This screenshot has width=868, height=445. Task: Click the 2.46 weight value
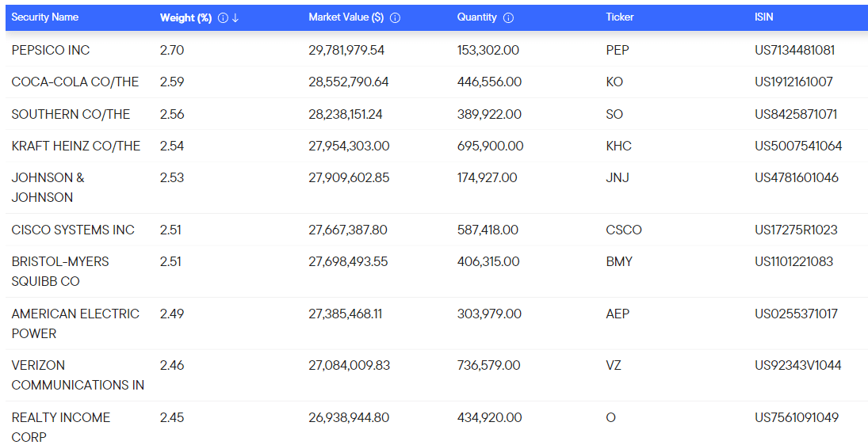[x=171, y=365]
